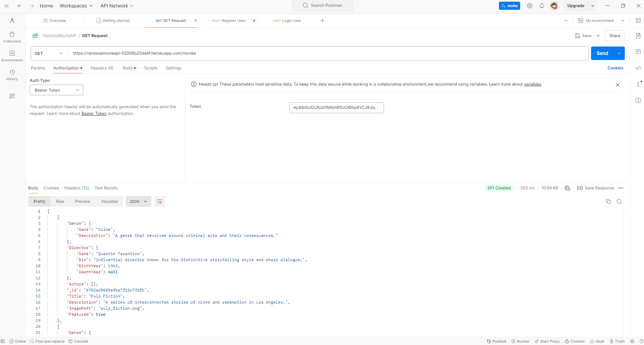Open the Cookies link near Send
This screenshot has width=644, height=345.
point(615,68)
